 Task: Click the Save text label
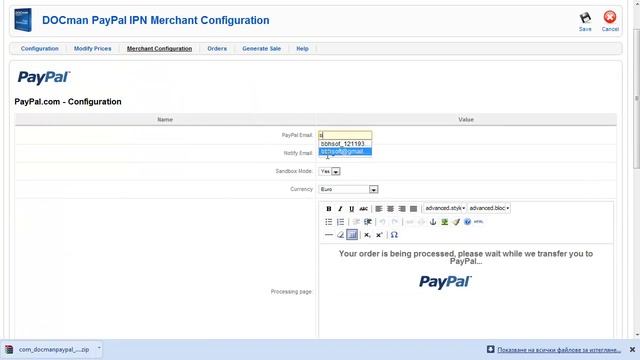pos(585,29)
